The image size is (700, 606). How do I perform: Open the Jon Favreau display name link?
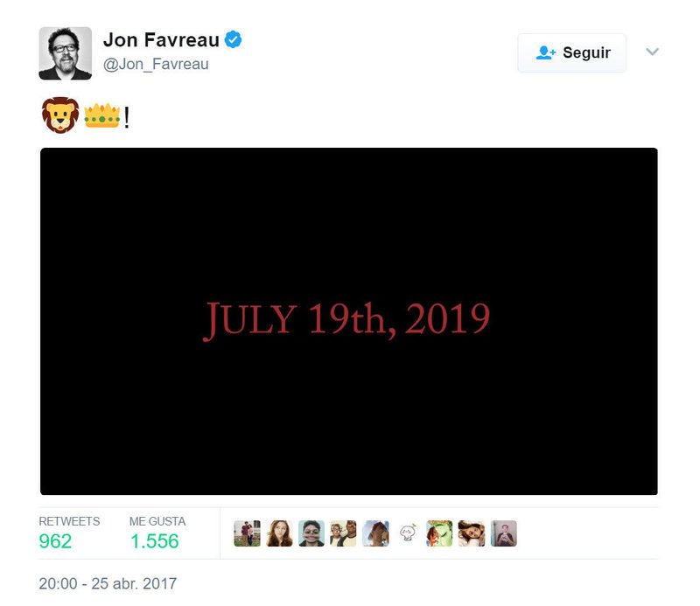point(161,39)
